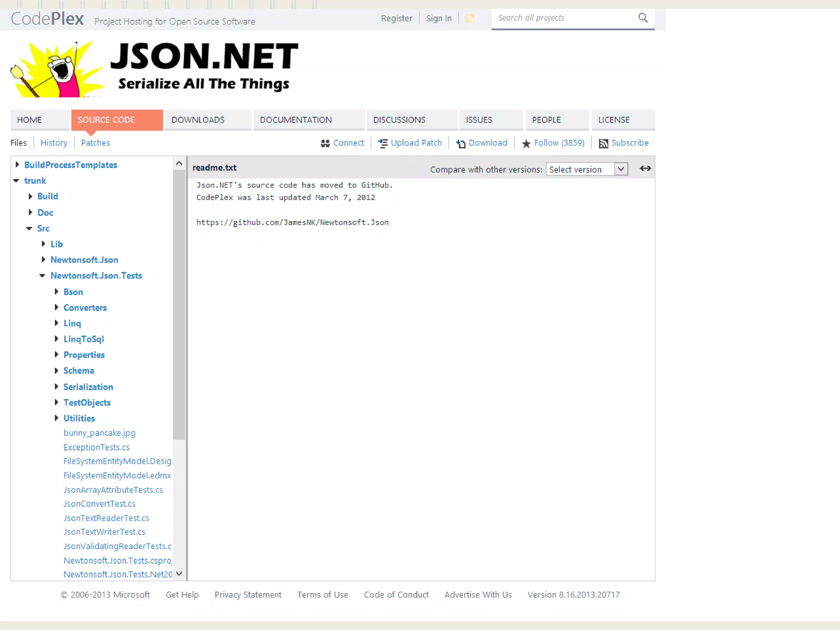Collapse the trunk folder
This screenshot has width=840, height=630.
point(16,180)
